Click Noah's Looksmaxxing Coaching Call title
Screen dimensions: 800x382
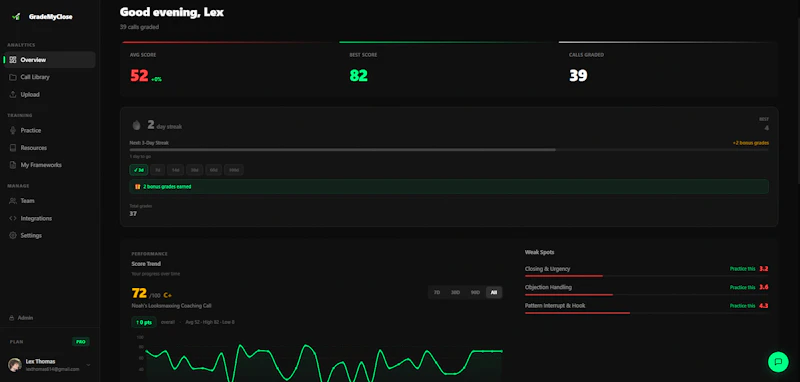(171, 305)
